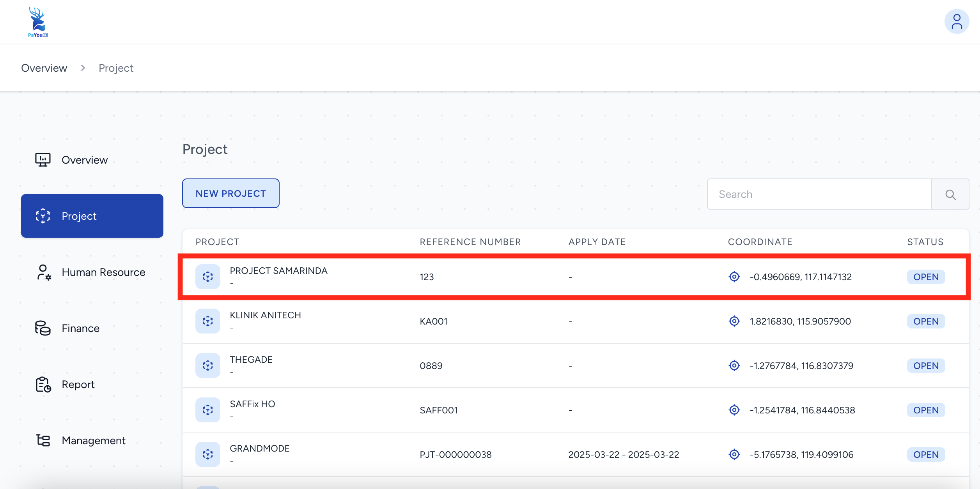Click PROJECT SAMARINDA project cube icon

[208, 277]
